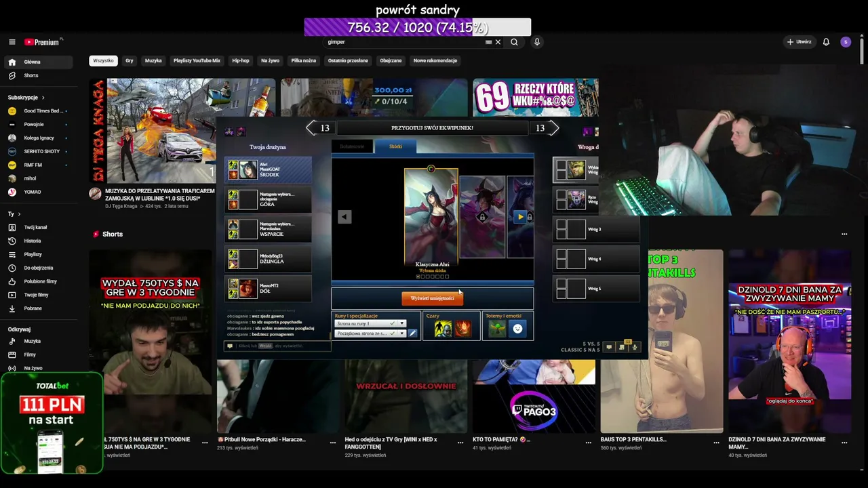Screen dimensions: 868x488
Task: Select the Wszystko filter chip
Action: click(x=103, y=61)
